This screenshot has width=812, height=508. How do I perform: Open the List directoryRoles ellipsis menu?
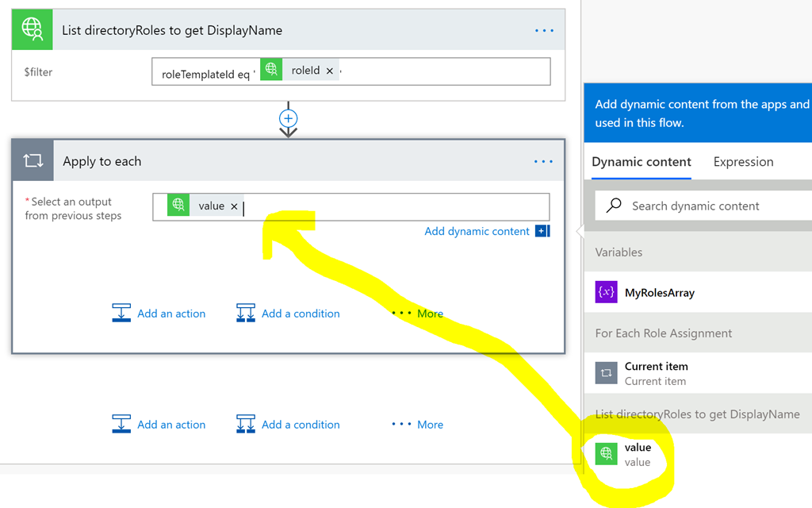point(544,31)
